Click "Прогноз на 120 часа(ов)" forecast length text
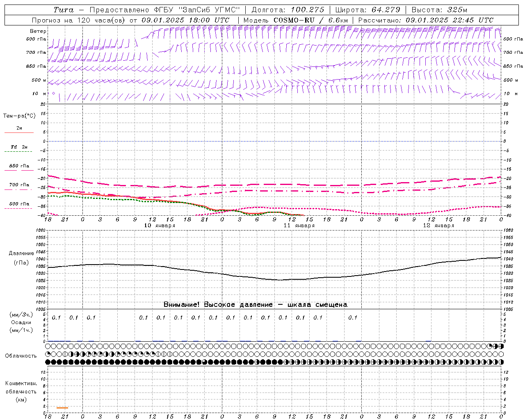This screenshot has height=420, width=525. 79,20
